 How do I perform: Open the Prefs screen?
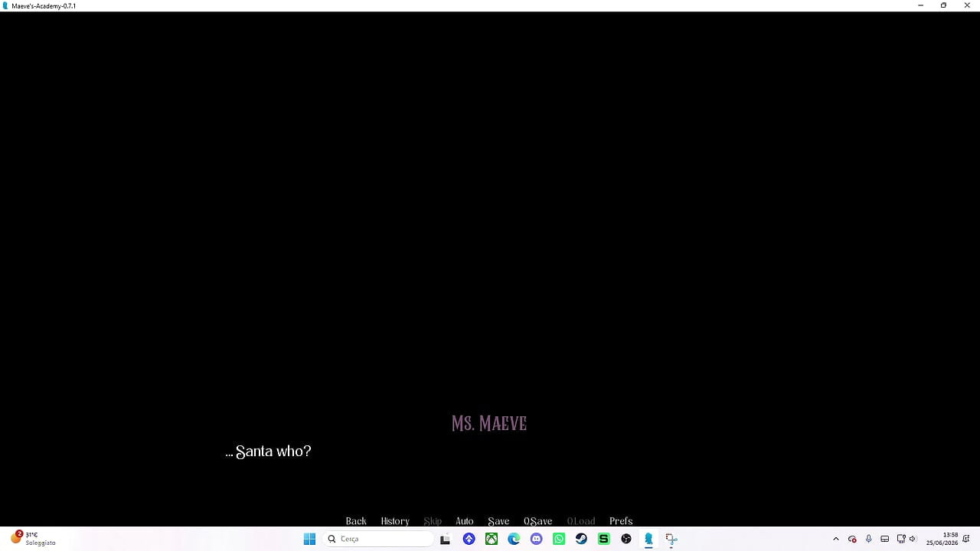click(x=621, y=521)
